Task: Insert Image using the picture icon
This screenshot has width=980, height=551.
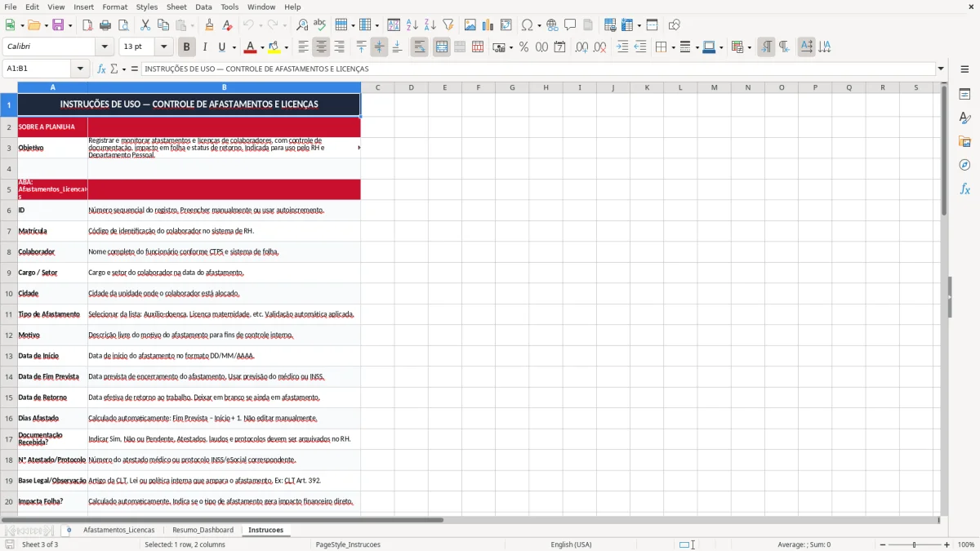Action: click(x=470, y=25)
